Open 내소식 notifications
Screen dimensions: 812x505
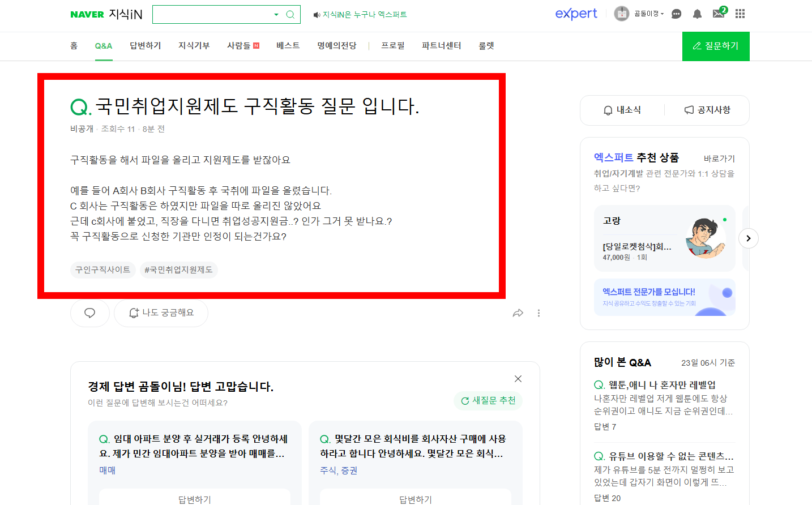[622, 110]
